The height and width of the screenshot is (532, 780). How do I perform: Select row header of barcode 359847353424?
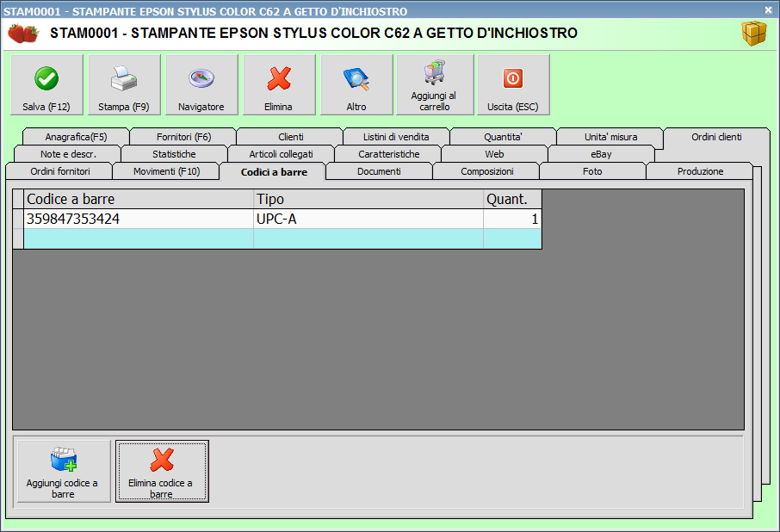click(18, 219)
